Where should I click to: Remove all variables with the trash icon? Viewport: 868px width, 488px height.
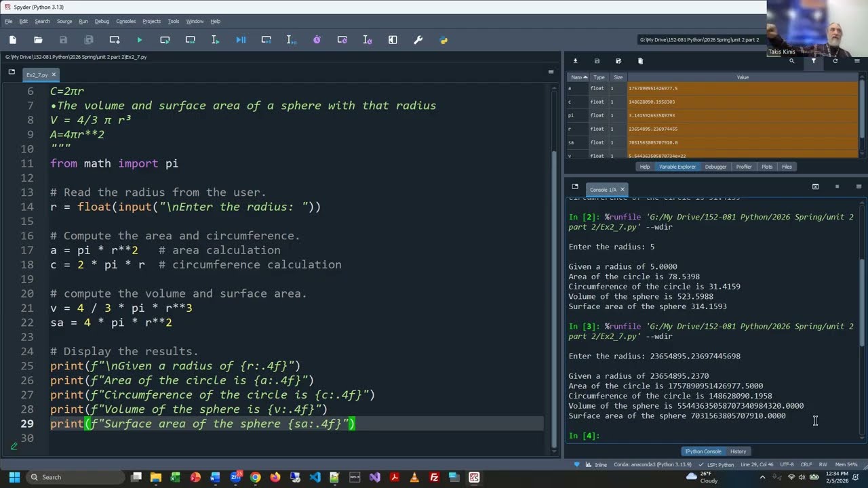click(x=640, y=61)
